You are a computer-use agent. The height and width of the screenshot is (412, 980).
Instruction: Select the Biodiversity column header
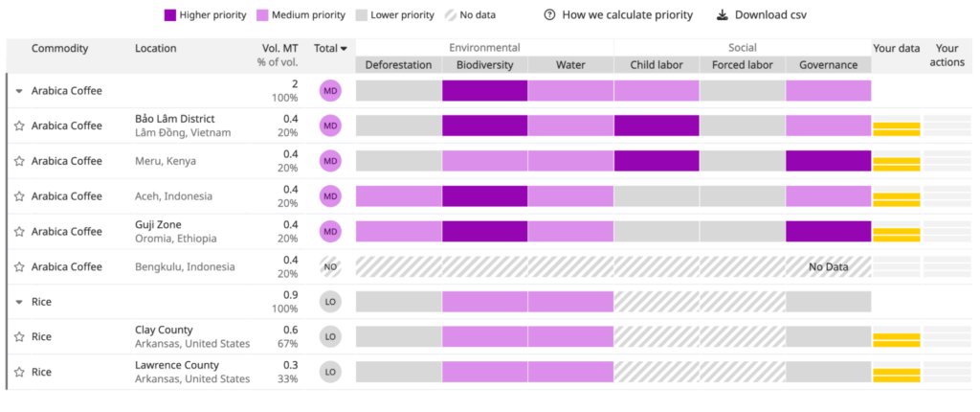pyautogui.click(x=484, y=65)
